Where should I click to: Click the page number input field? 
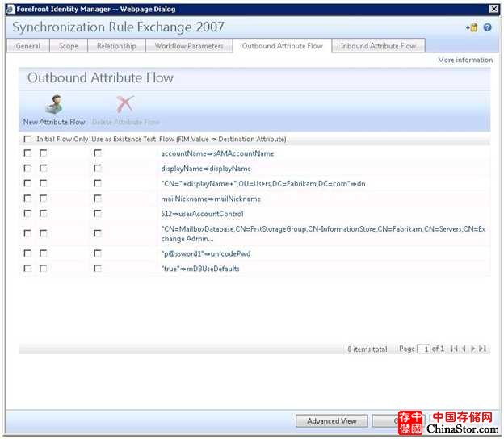point(423,349)
